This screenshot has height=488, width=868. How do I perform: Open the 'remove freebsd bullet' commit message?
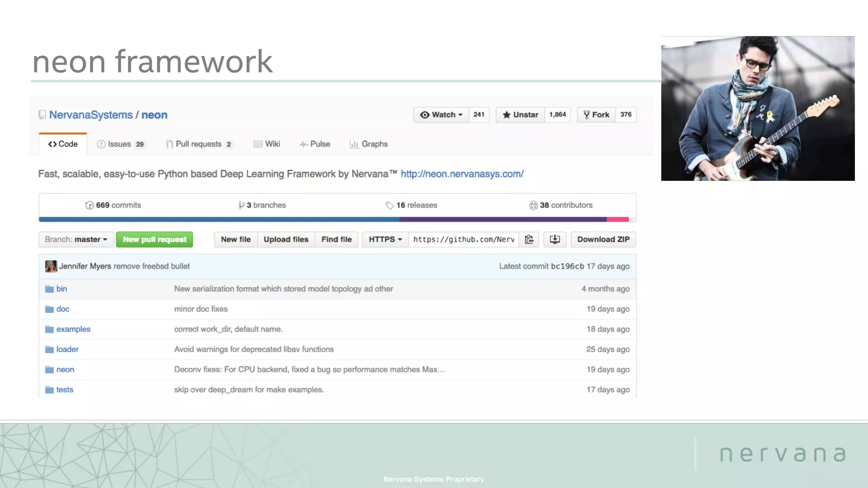152,266
